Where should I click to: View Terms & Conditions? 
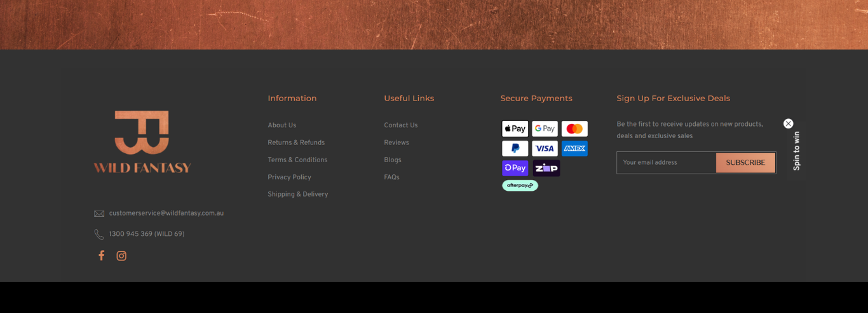[297, 160]
